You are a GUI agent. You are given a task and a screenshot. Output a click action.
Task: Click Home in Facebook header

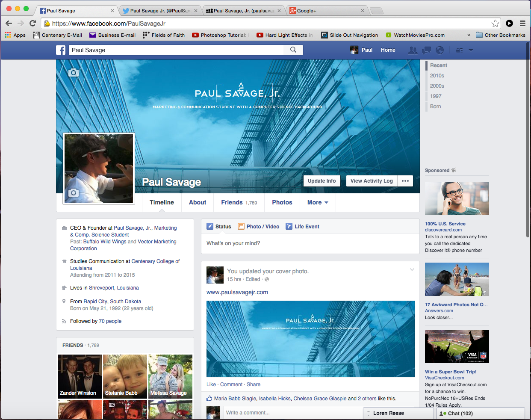[x=388, y=50]
